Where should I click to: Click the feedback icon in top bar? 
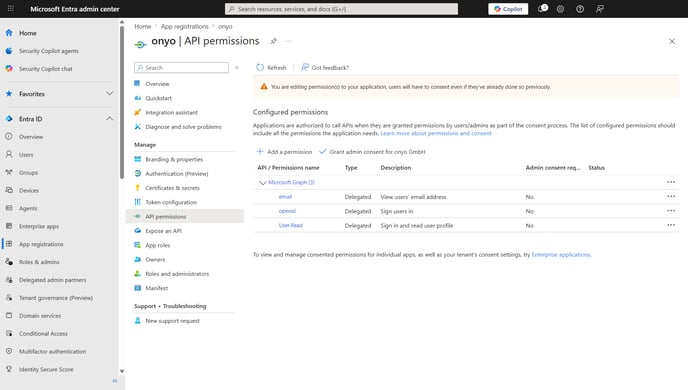point(599,9)
